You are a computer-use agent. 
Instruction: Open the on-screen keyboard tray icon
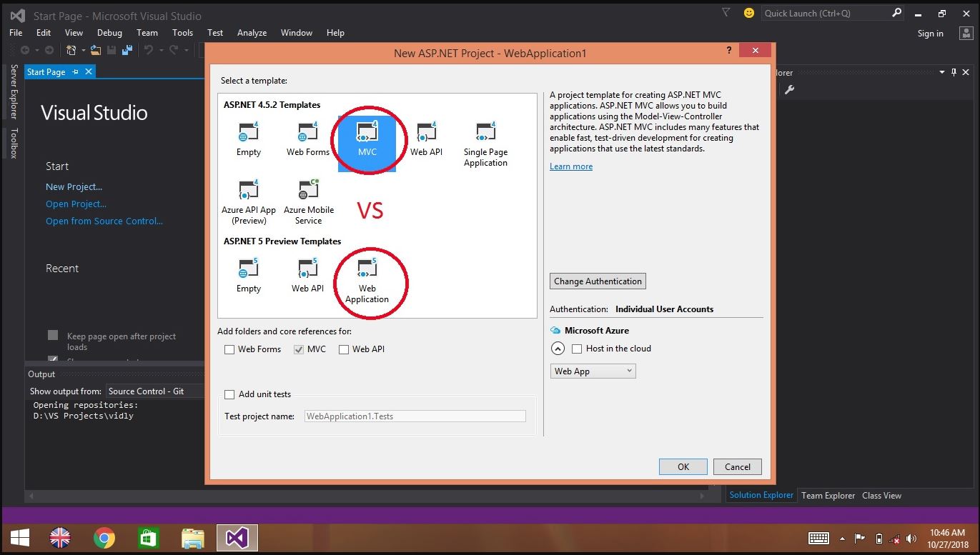(818, 539)
